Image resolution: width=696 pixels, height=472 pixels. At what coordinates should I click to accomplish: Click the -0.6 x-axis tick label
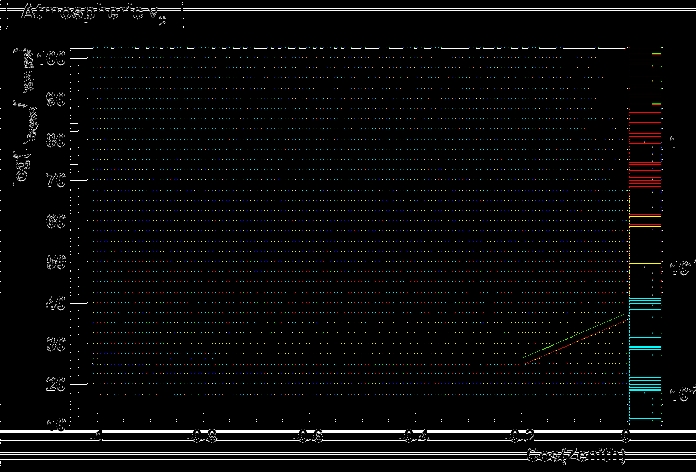[310, 437]
